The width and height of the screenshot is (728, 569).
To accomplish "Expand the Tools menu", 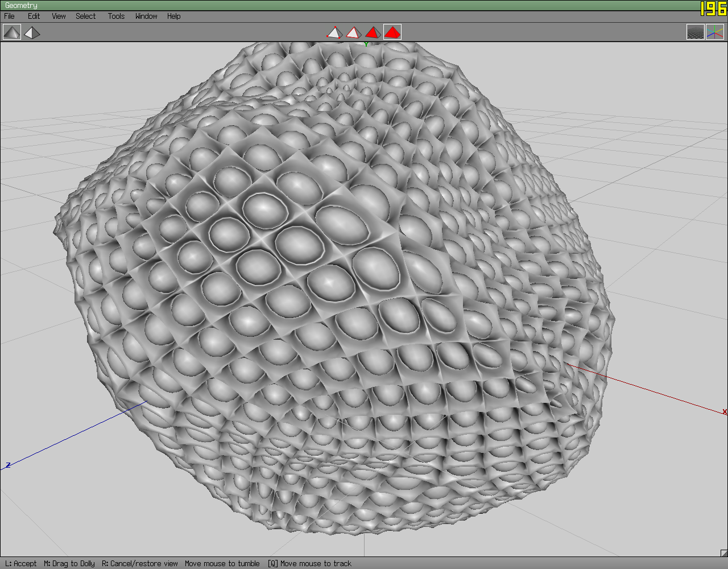I will pyautogui.click(x=116, y=16).
